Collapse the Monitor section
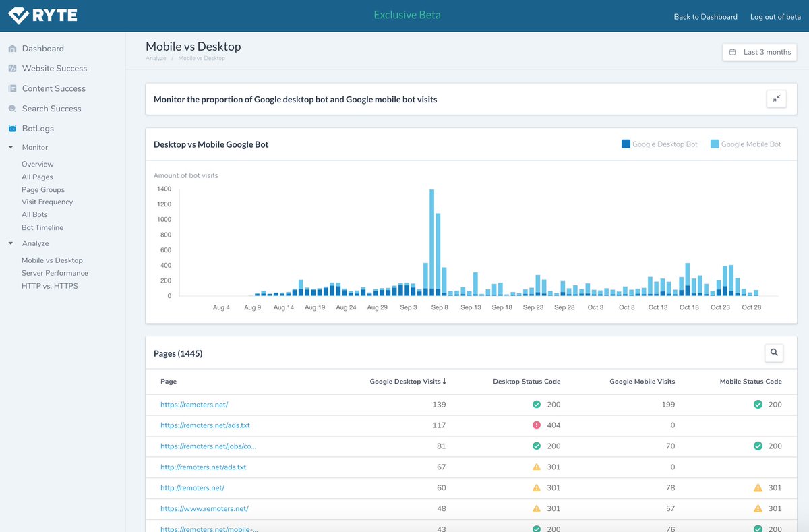Screen dimensions: 809x532 [11, 147]
